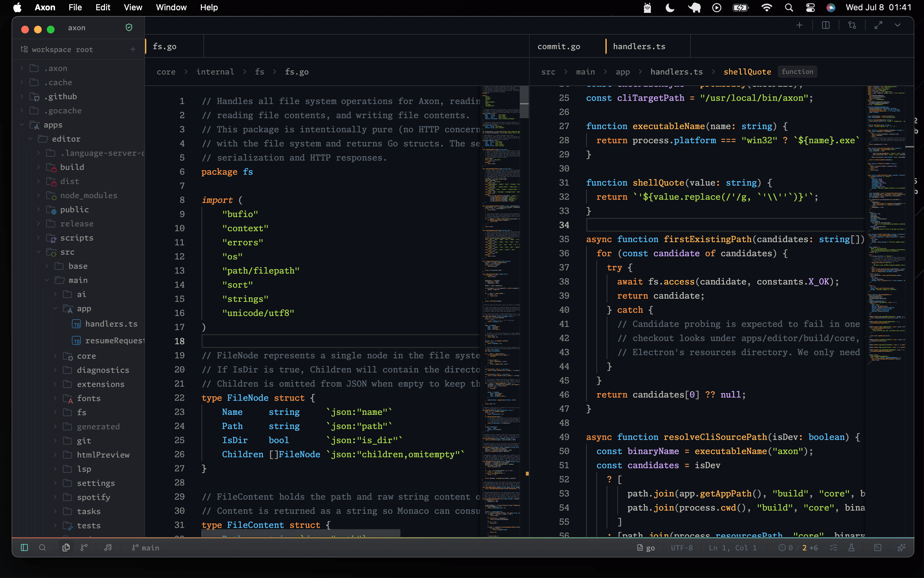Open the Ollama llama menu bar icon

[x=647, y=7]
